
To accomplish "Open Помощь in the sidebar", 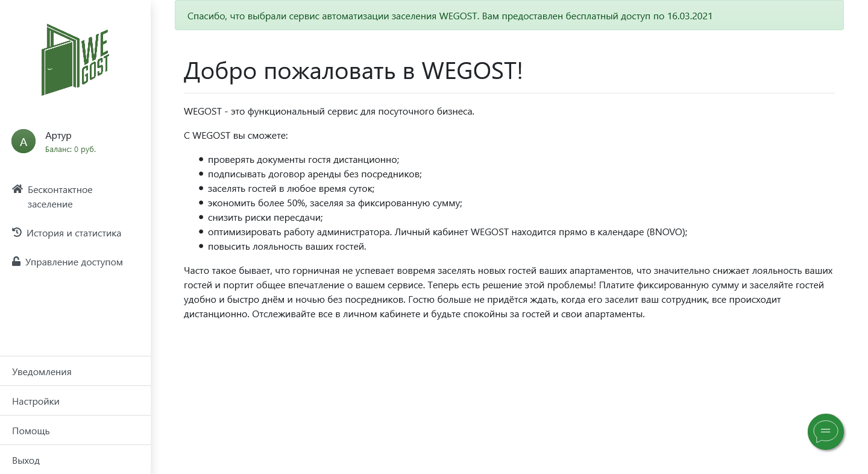I will point(75,431).
